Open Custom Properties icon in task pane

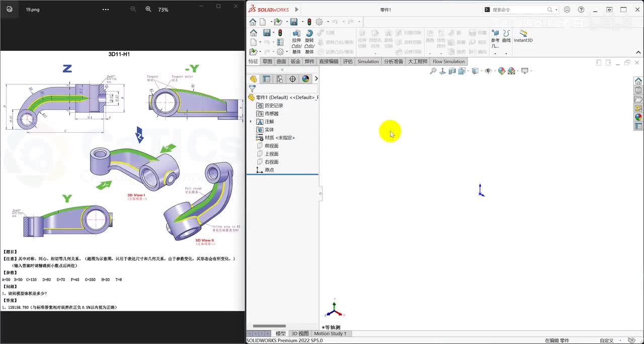pyautogui.click(x=638, y=126)
